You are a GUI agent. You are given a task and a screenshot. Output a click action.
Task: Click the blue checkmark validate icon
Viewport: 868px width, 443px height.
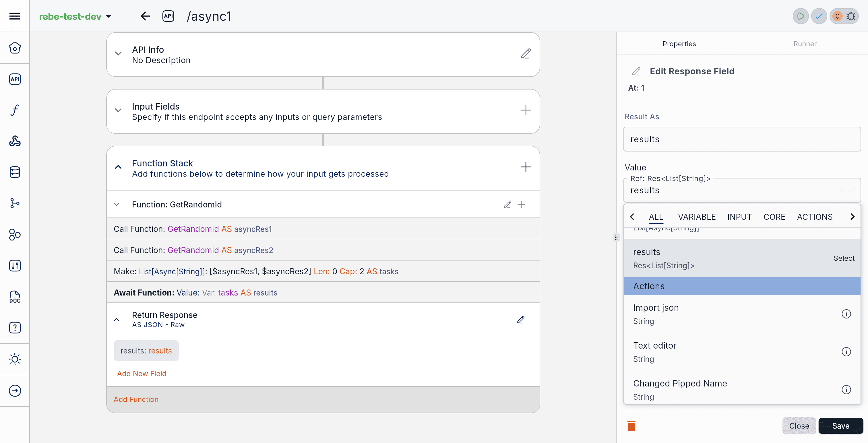click(819, 16)
